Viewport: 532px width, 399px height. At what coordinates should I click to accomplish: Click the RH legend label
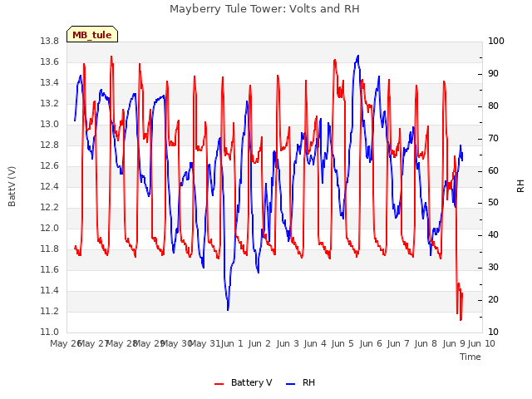308,382
